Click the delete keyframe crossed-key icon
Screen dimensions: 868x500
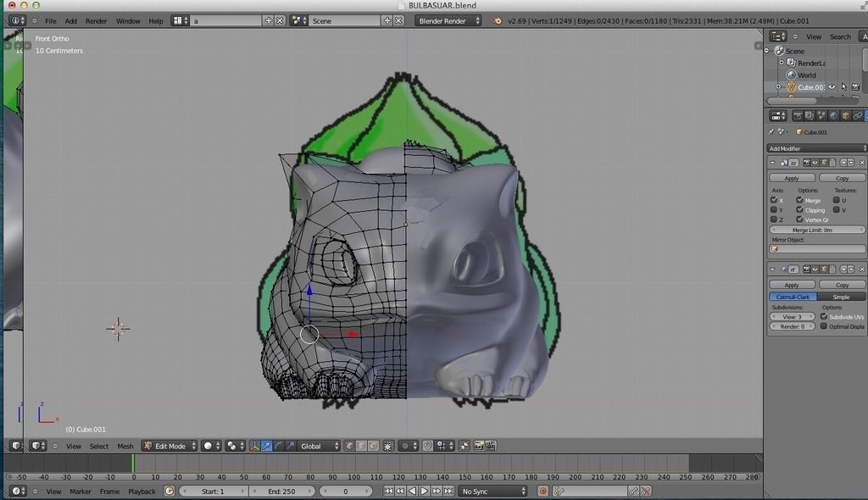tap(645, 492)
